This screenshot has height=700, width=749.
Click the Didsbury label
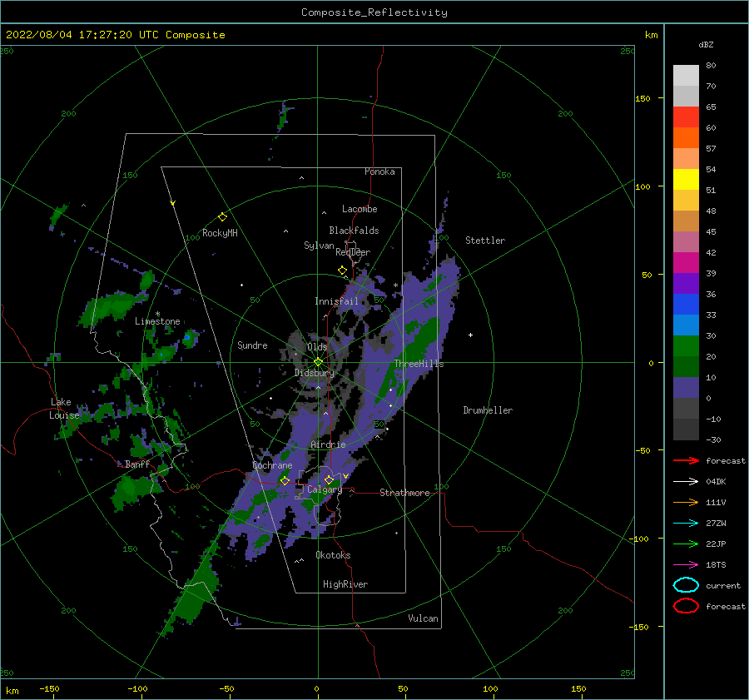pyautogui.click(x=314, y=373)
